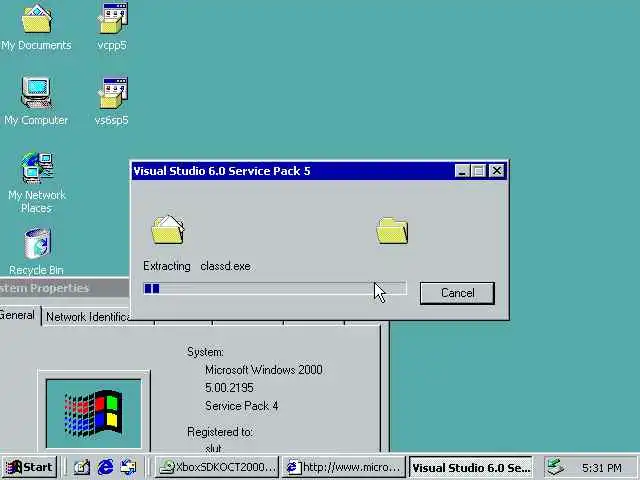The height and width of the screenshot is (480, 640).
Task: Launch Outlook Express quick launch icon
Action: (129, 467)
